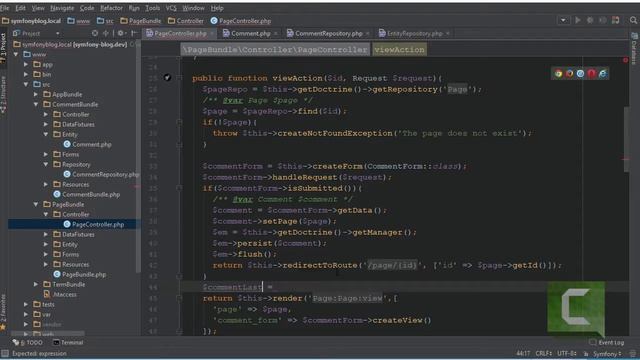The height and width of the screenshot is (360, 640).
Task: Click the cursor position 44:17 indicator
Action: point(523,353)
